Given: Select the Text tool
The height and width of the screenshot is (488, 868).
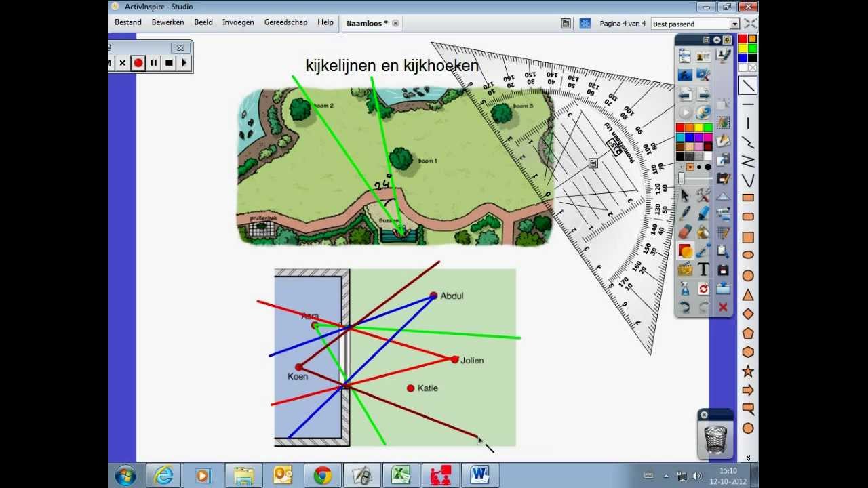Looking at the screenshot, I should [703, 270].
